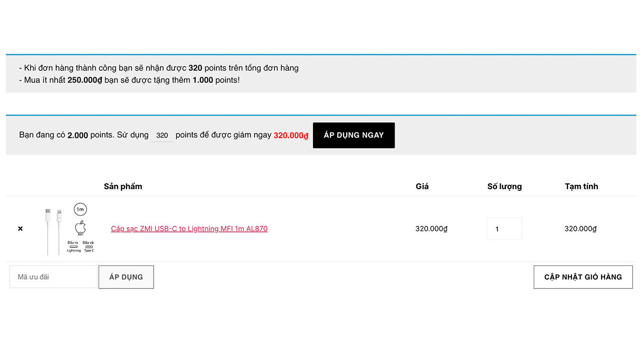This screenshot has height=362, width=644.
Task: Click the Tạm tính column header
Action: 581,186
